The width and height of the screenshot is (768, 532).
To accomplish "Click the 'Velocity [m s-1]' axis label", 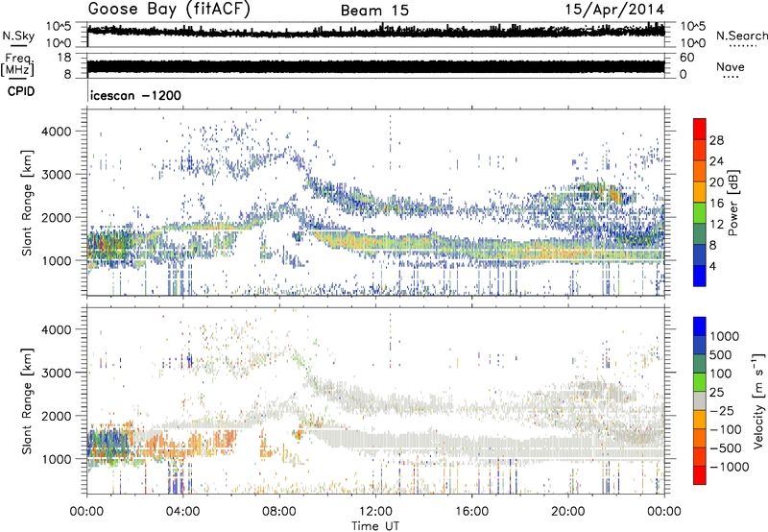I will point(758,400).
